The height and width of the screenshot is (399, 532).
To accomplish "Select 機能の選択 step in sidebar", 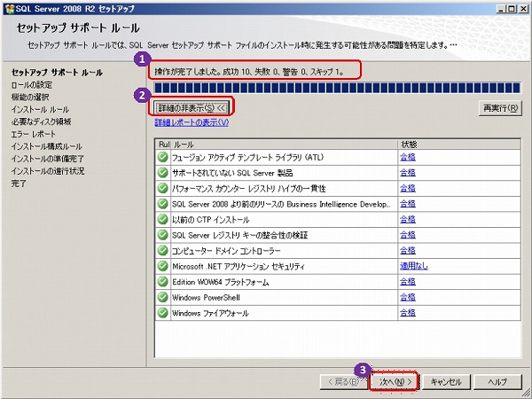I will 30,97.
